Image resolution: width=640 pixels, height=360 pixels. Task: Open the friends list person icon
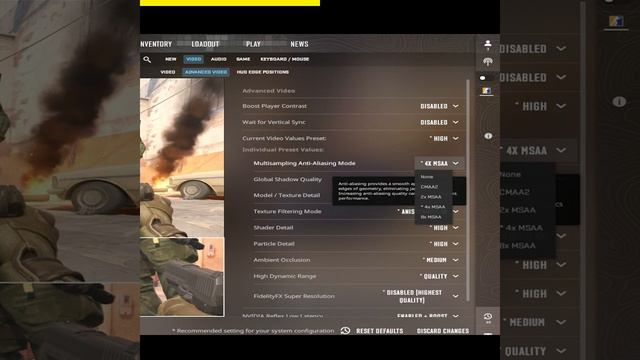(x=488, y=44)
